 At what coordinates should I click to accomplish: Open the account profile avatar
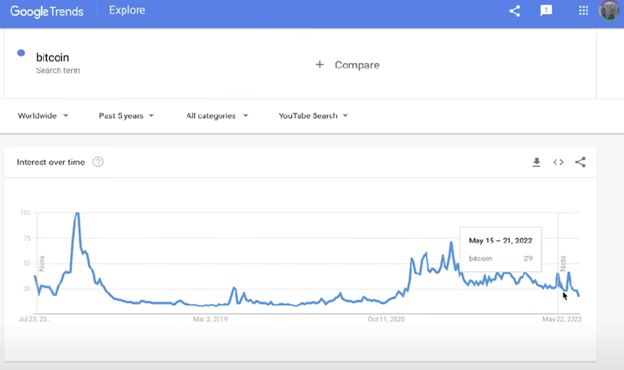[609, 10]
